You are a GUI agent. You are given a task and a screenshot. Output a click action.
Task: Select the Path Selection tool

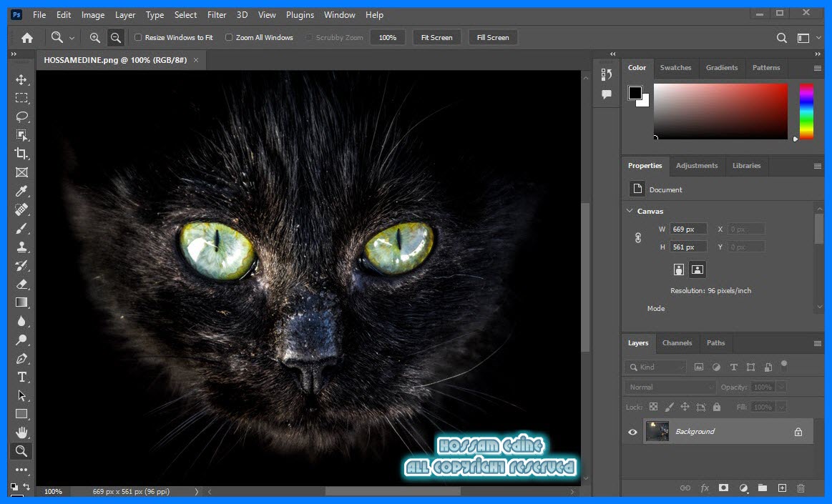(21, 395)
